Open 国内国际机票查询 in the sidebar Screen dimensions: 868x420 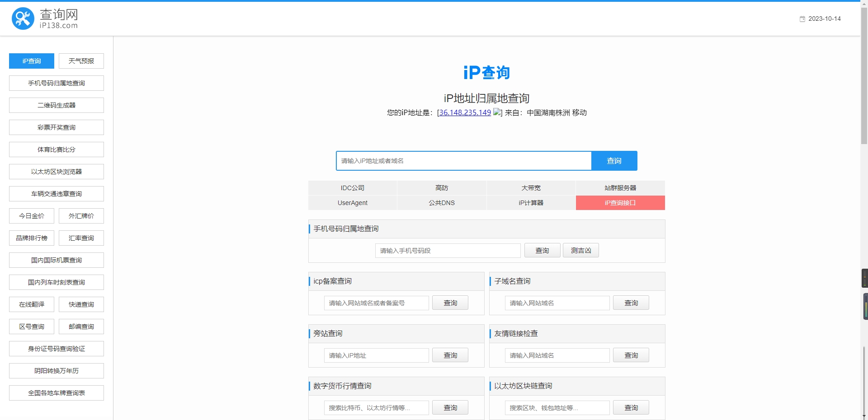[x=57, y=260]
